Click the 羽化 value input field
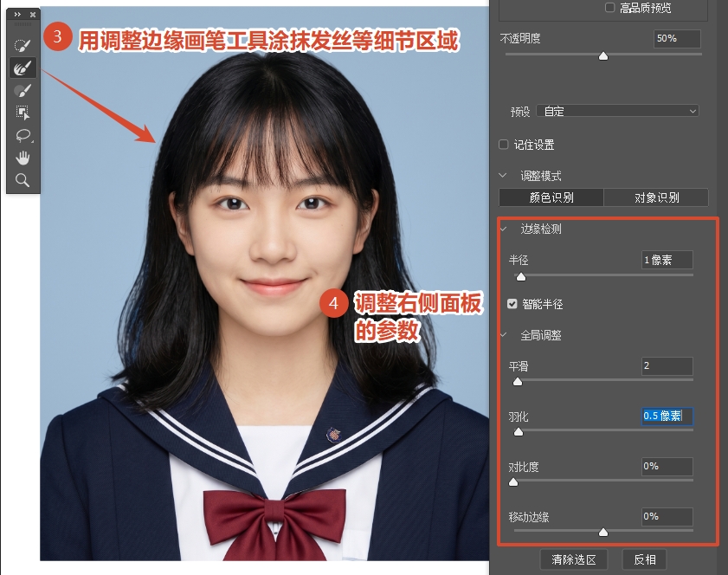This screenshot has height=575, width=728. pos(667,417)
